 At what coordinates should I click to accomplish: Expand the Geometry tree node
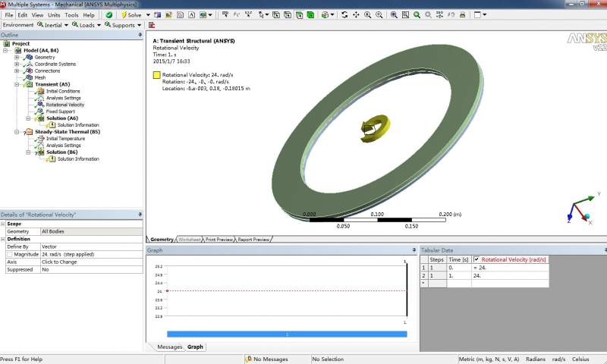[x=17, y=58]
